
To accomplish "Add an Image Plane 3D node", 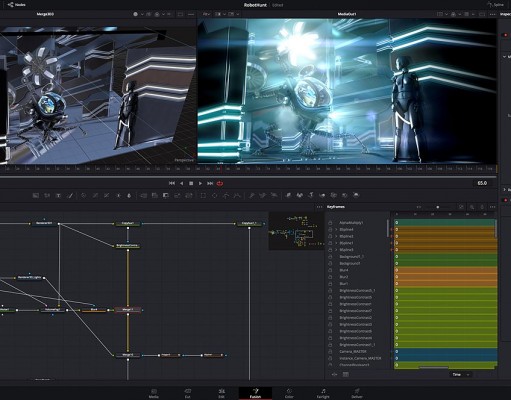I will coord(288,195).
